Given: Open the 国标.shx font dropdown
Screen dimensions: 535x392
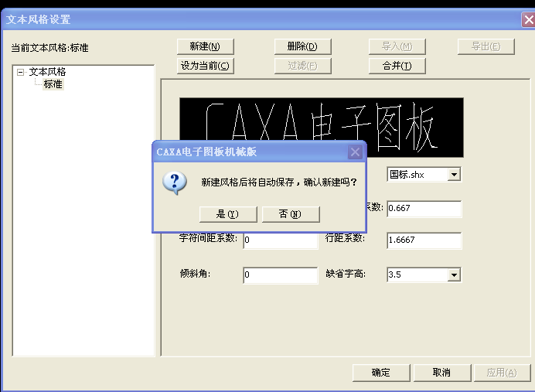Looking at the screenshot, I should (x=454, y=175).
